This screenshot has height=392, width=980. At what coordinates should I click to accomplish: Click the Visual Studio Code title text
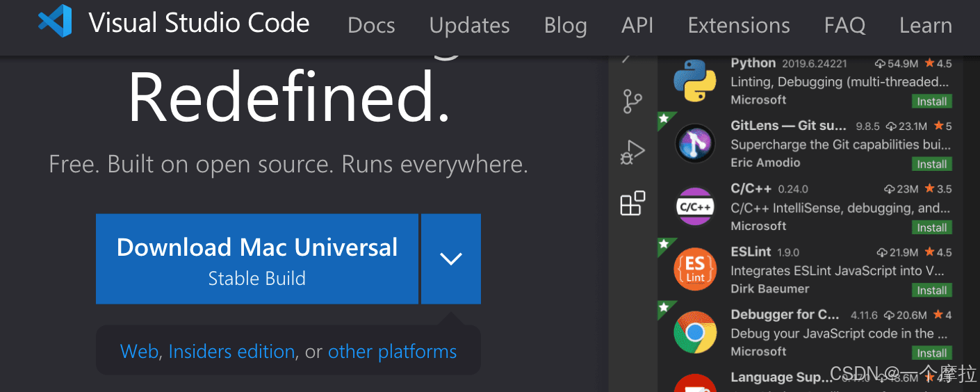click(199, 23)
